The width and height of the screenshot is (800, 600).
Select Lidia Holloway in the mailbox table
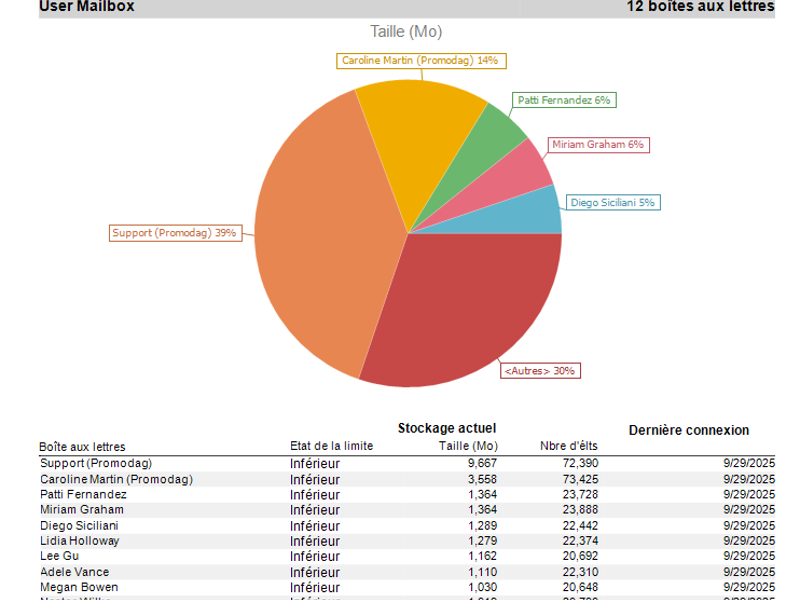[x=80, y=541]
